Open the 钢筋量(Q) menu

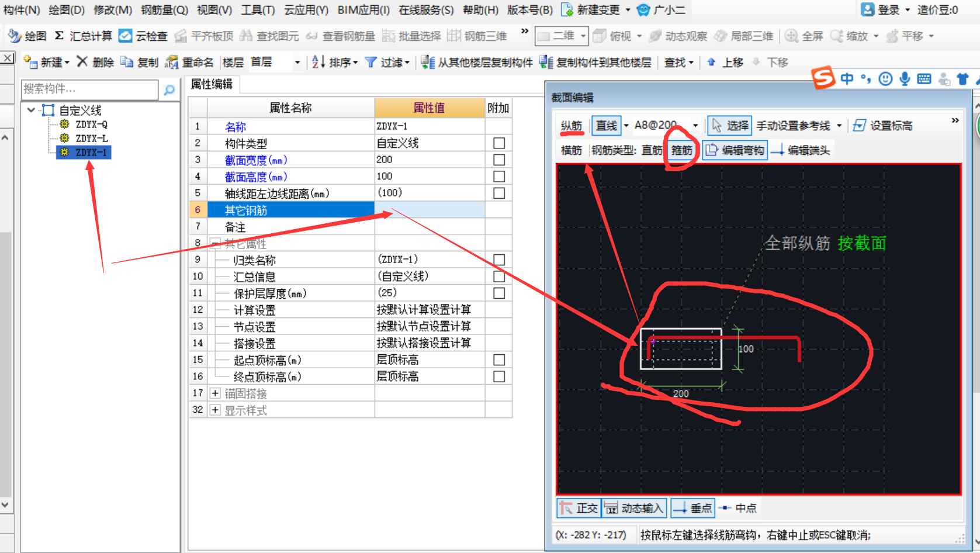(x=165, y=10)
